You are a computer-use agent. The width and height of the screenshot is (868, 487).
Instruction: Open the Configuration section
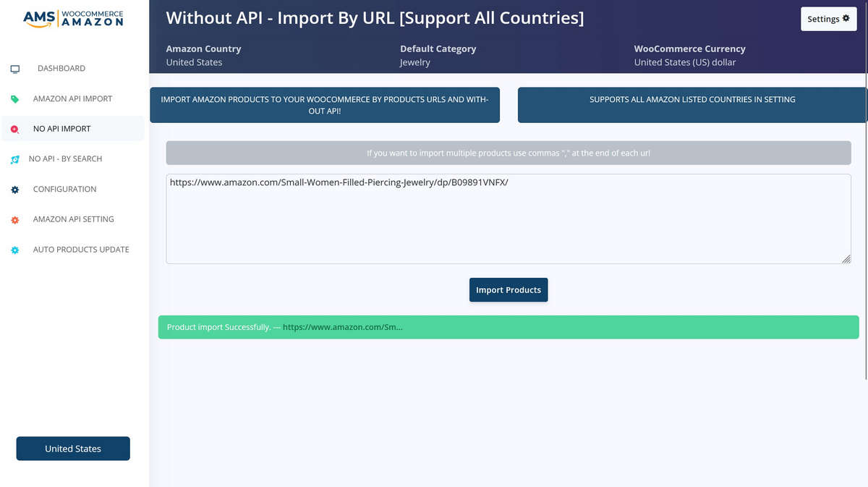[64, 189]
